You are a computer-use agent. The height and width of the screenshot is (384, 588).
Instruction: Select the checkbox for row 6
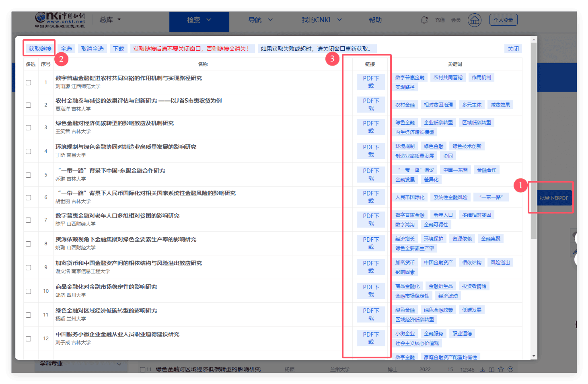click(x=29, y=197)
